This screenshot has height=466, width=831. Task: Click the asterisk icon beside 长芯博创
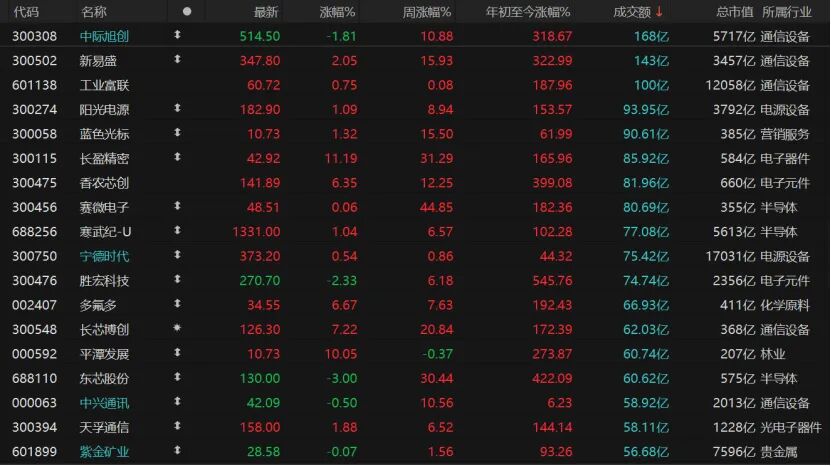point(178,328)
